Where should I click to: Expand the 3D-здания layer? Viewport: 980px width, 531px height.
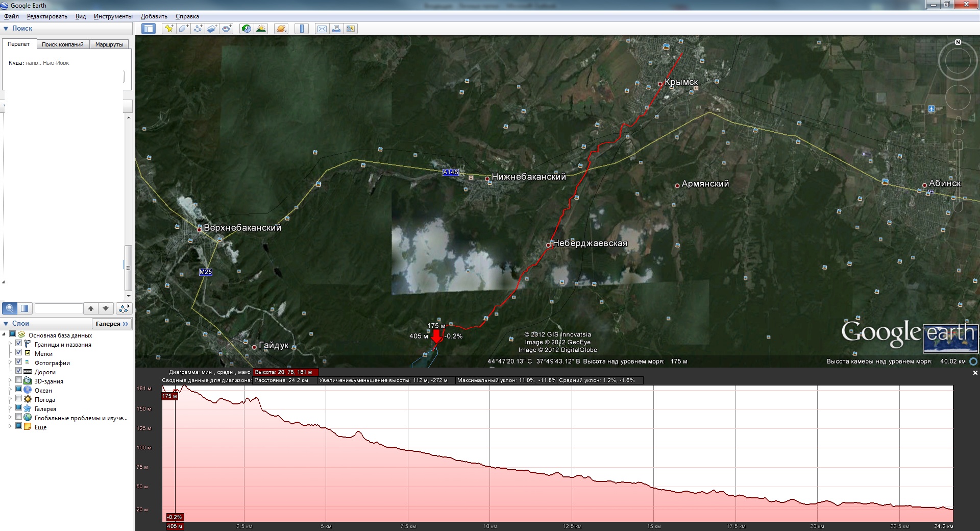coord(10,381)
